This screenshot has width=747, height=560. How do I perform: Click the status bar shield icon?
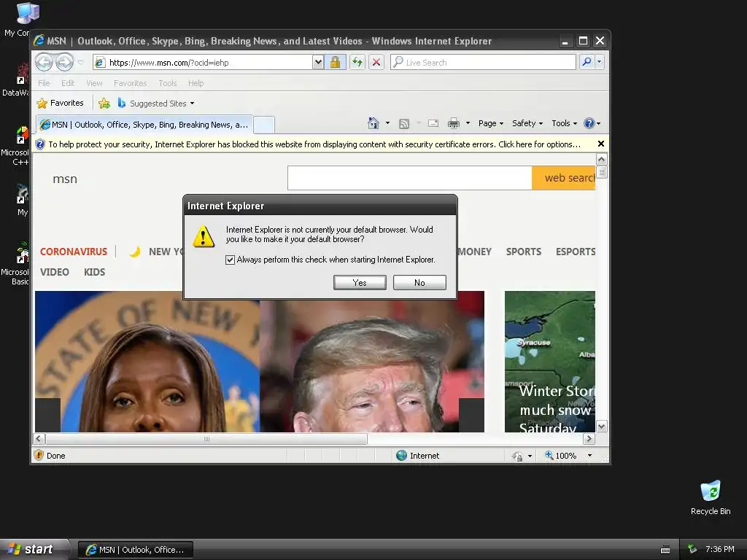click(x=39, y=455)
